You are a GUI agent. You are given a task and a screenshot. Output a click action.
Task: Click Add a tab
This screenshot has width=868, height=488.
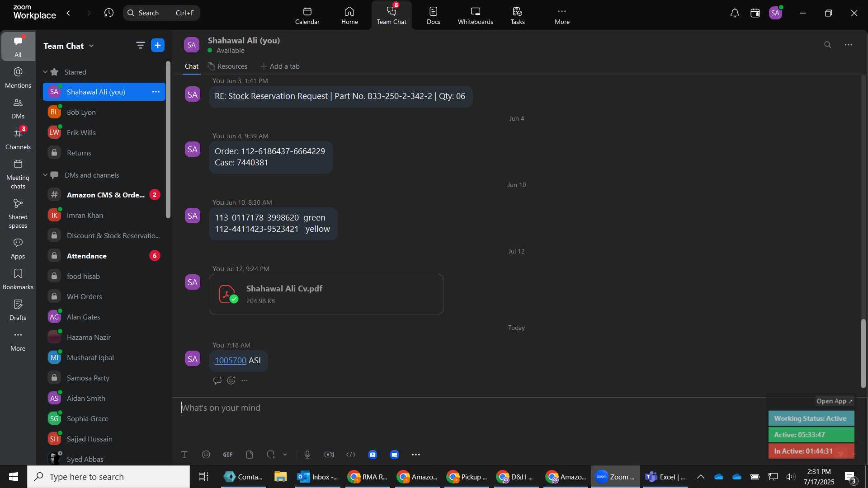(x=280, y=66)
